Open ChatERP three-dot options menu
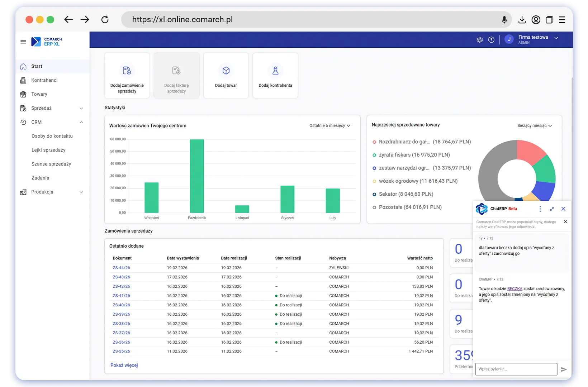Viewport: 588px width, 387px height. click(540, 209)
